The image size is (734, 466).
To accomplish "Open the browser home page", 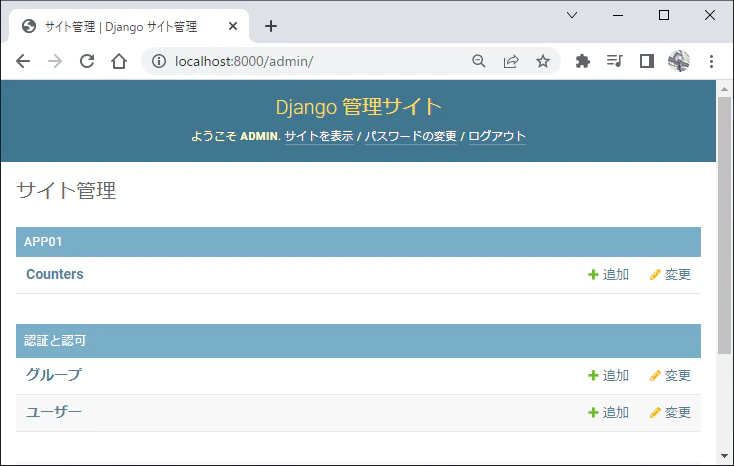I will [x=119, y=61].
